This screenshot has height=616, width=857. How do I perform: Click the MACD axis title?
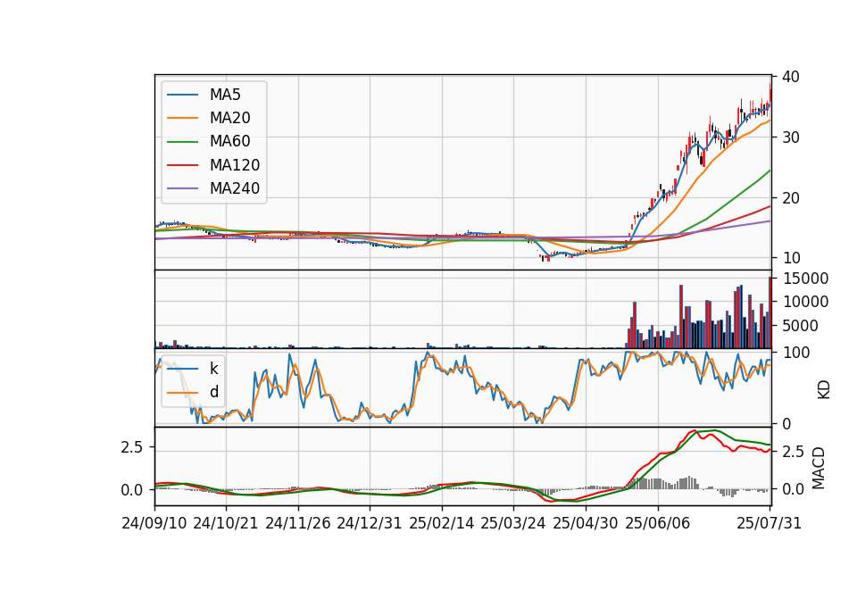click(819, 468)
